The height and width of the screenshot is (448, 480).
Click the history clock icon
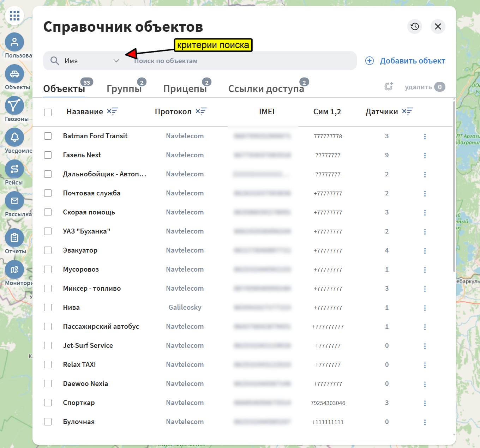[x=415, y=26]
